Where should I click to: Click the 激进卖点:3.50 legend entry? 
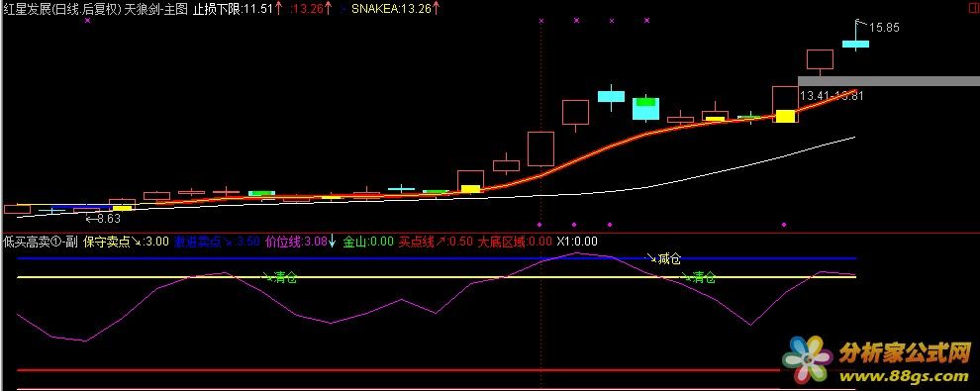tap(217, 242)
